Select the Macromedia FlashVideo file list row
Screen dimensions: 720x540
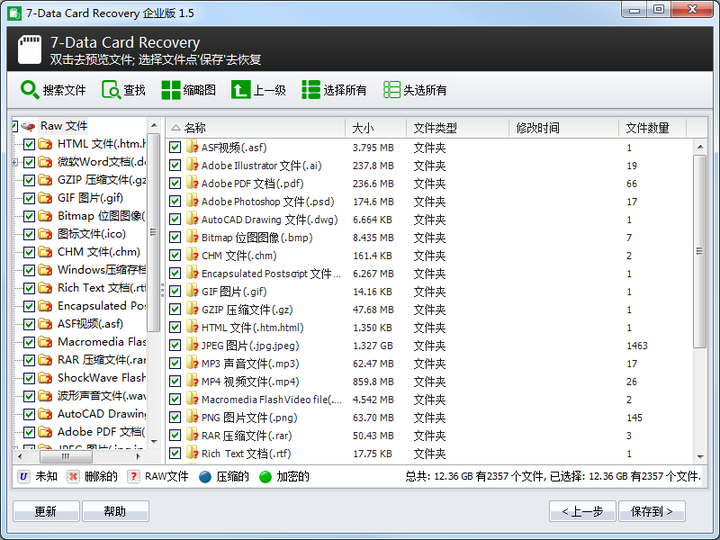click(x=429, y=399)
